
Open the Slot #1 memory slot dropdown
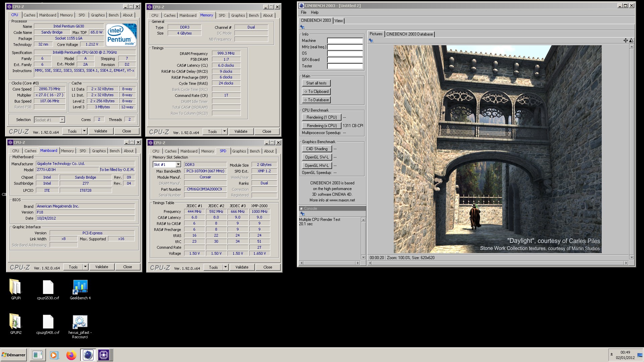pos(178,165)
